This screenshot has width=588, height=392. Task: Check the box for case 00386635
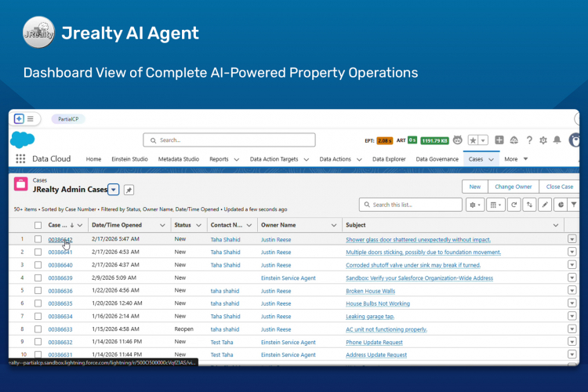(38, 303)
